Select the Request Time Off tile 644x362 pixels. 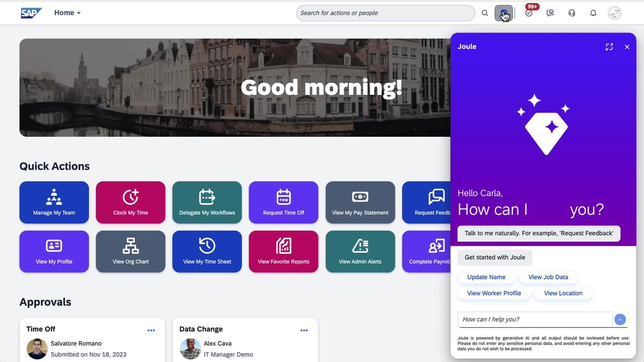283,202
